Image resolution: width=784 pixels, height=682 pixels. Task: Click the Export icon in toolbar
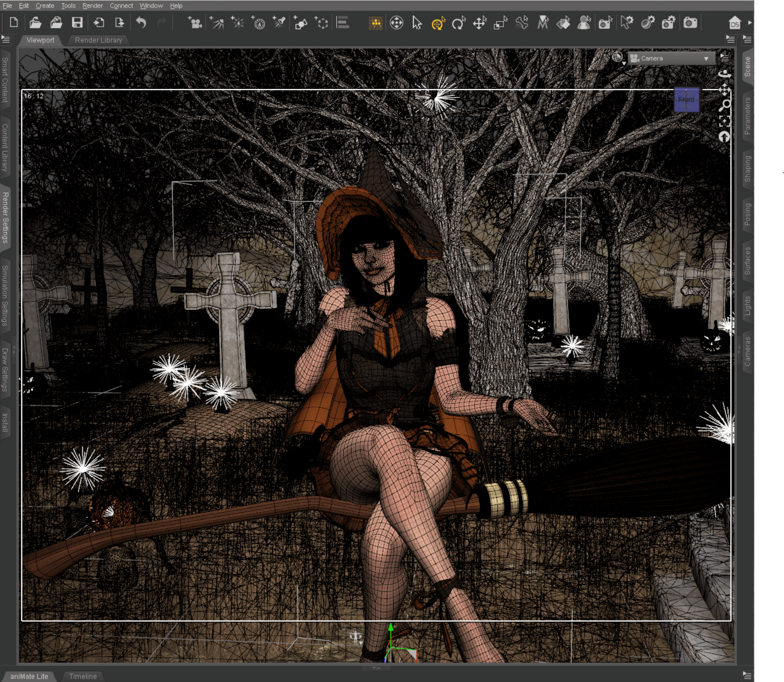pyautogui.click(x=120, y=23)
